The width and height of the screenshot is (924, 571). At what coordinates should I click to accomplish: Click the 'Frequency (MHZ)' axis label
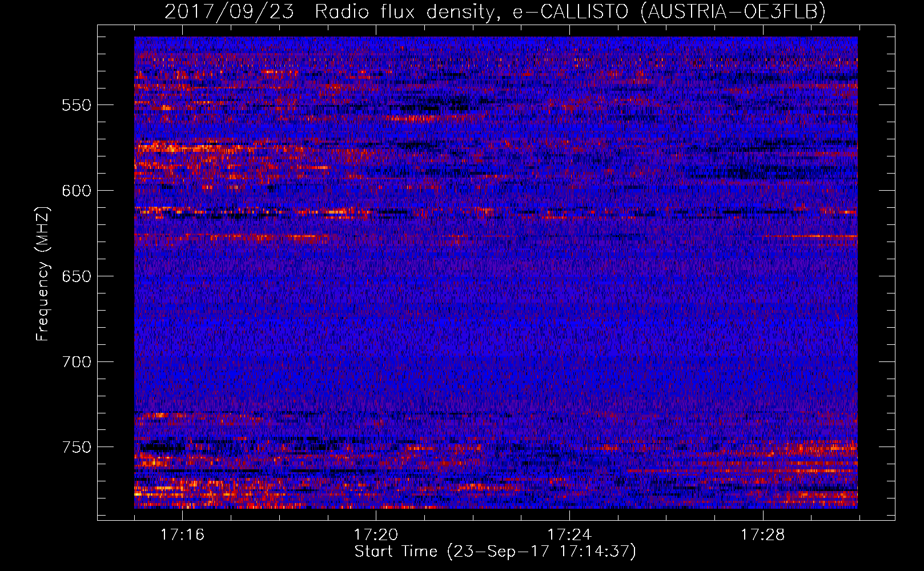pos(43,274)
